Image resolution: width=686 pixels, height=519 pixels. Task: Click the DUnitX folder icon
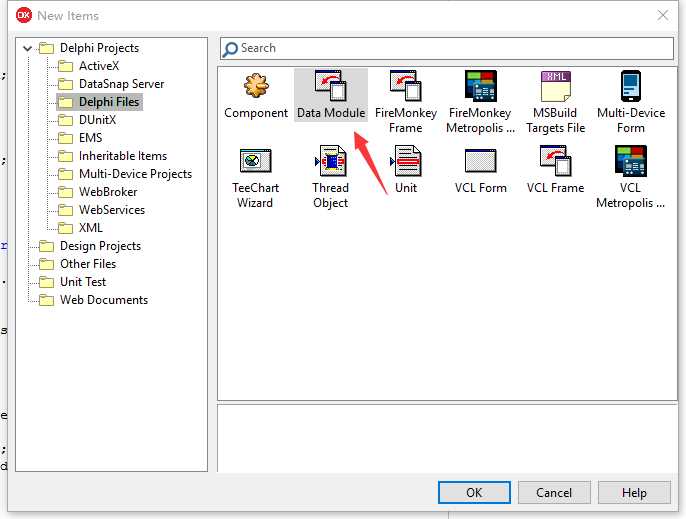pos(66,120)
